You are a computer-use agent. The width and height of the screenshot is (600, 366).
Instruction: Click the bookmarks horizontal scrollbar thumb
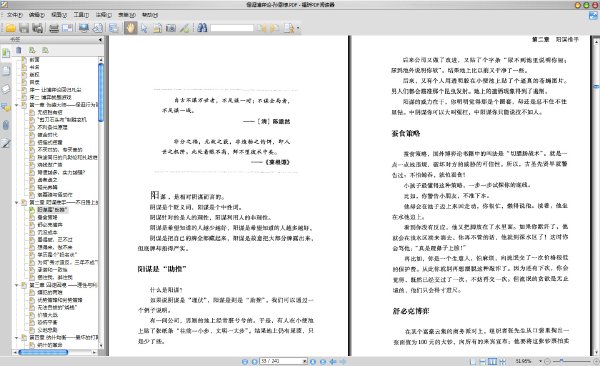click(43, 352)
